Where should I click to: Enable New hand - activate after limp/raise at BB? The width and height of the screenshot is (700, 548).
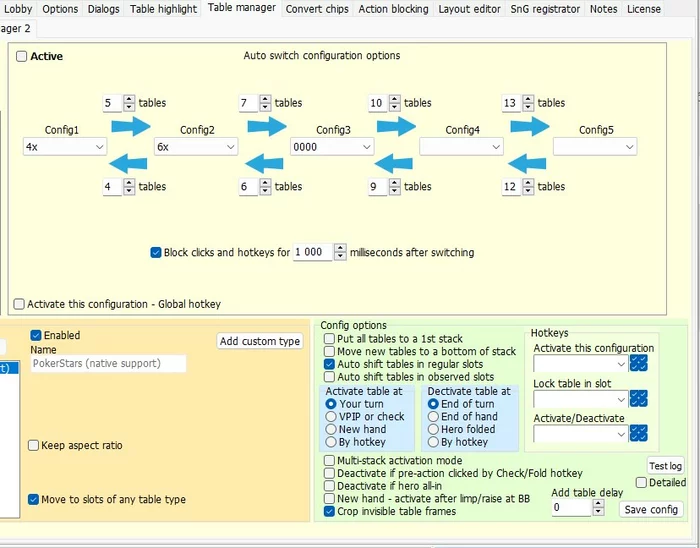(329, 498)
